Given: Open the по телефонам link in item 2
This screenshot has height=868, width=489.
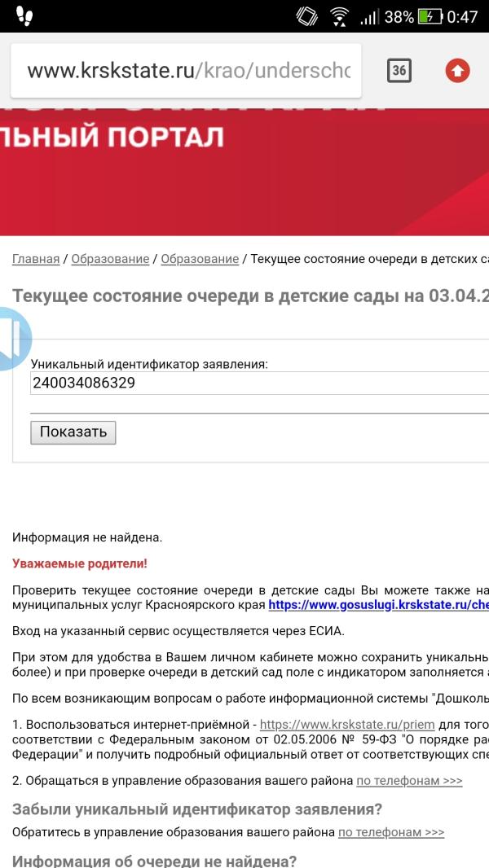Looking at the screenshot, I should pyautogui.click(x=409, y=781).
